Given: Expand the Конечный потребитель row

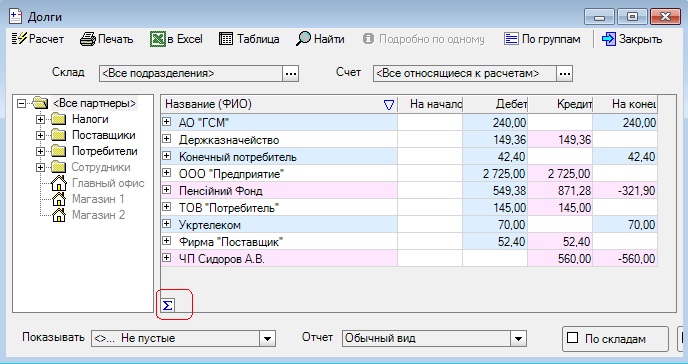Looking at the screenshot, I should point(167,156).
